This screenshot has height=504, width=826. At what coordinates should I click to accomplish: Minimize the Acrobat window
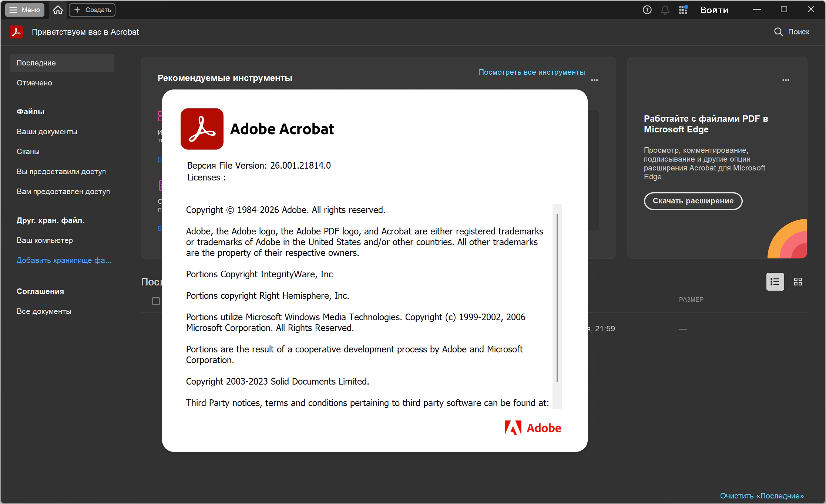coord(757,10)
